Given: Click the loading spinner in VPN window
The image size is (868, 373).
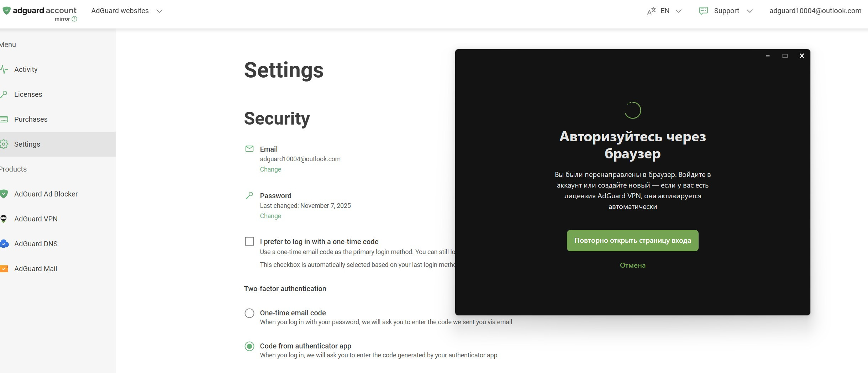Looking at the screenshot, I should click(633, 110).
